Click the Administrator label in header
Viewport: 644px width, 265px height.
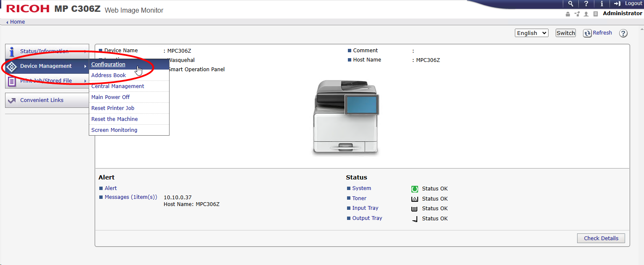tap(623, 13)
